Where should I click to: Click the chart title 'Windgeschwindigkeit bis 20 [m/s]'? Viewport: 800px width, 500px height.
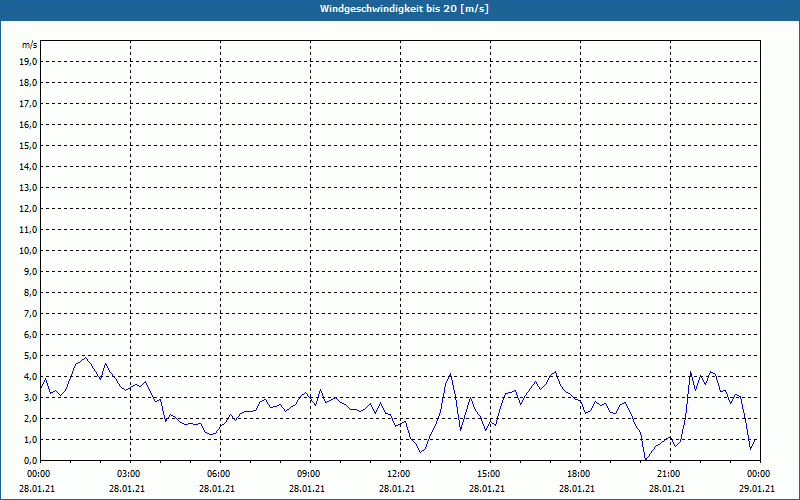click(x=404, y=9)
